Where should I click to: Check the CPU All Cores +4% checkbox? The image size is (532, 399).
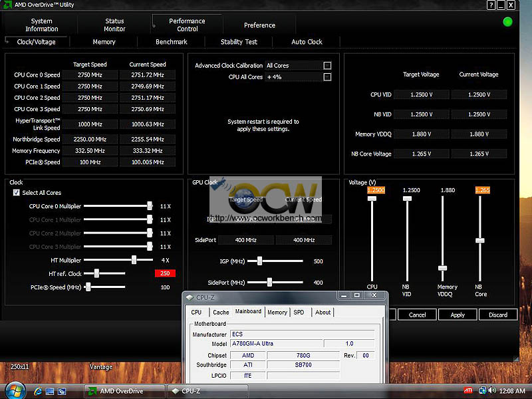pyautogui.click(x=327, y=77)
